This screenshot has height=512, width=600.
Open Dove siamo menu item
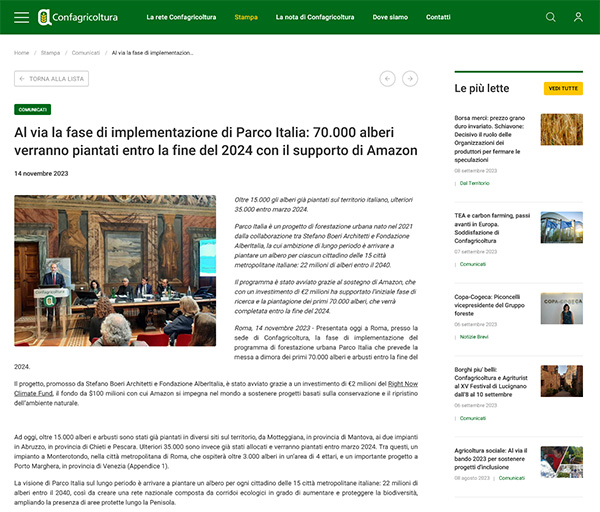coord(390,17)
